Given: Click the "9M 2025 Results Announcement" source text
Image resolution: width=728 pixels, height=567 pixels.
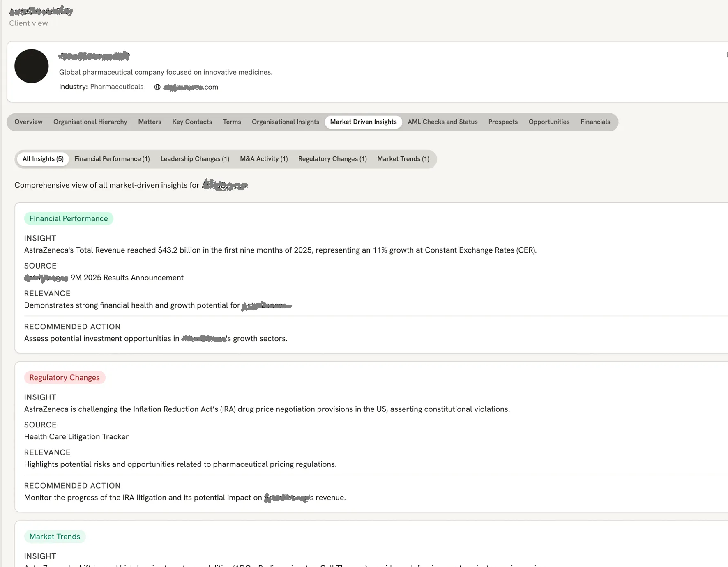Looking at the screenshot, I should pyautogui.click(x=127, y=278).
